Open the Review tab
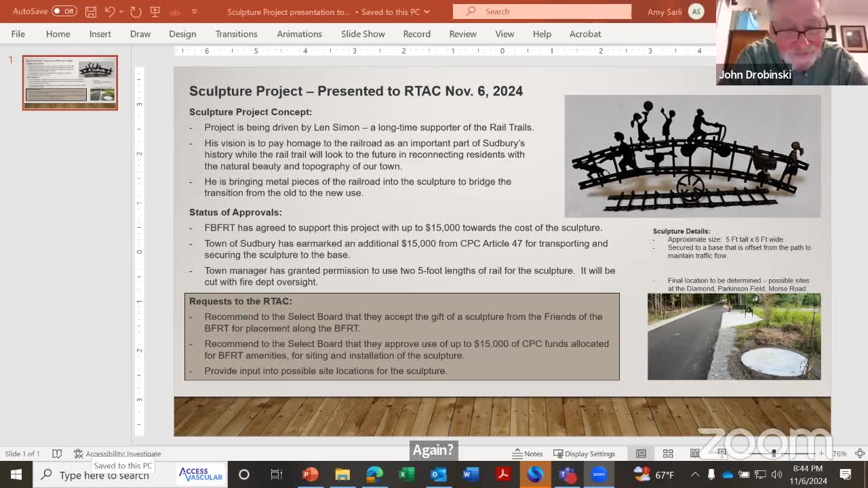The width and height of the screenshot is (868, 488). tap(463, 34)
